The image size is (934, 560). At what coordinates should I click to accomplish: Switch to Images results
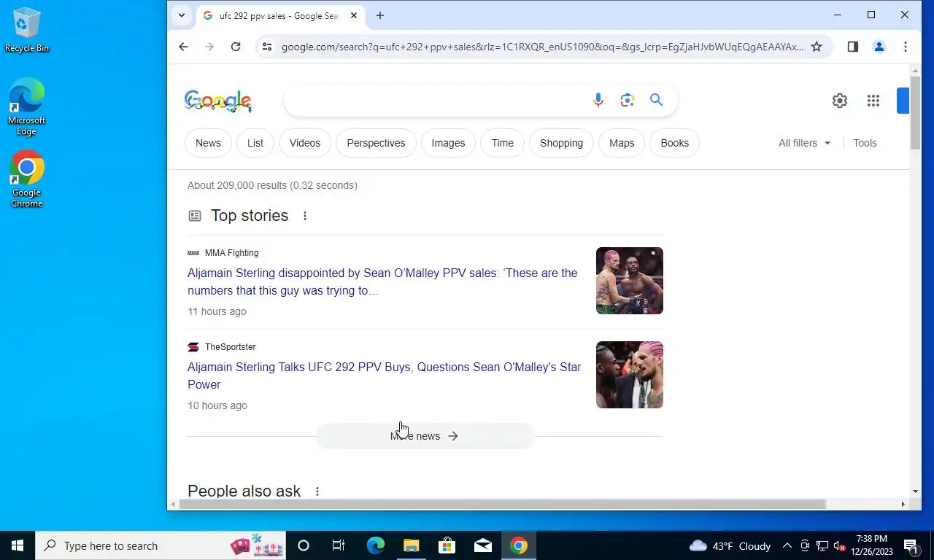click(x=448, y=143)
